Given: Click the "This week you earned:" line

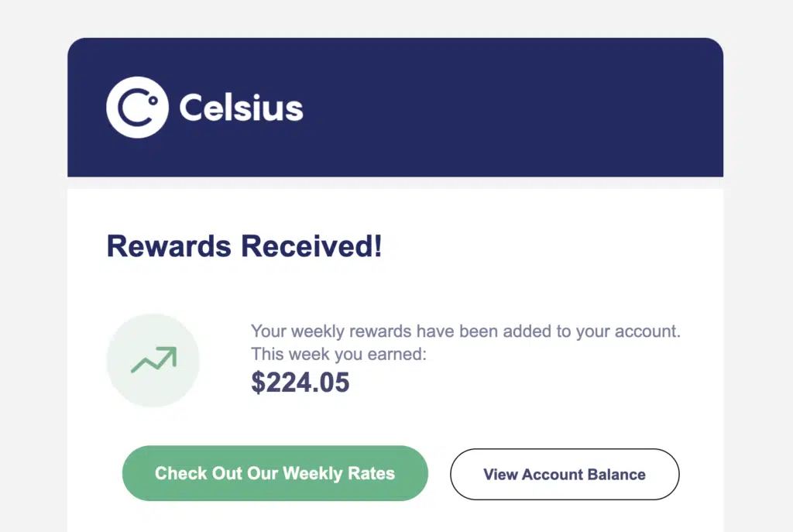Looking at the screenshot, I should [339, 355].
